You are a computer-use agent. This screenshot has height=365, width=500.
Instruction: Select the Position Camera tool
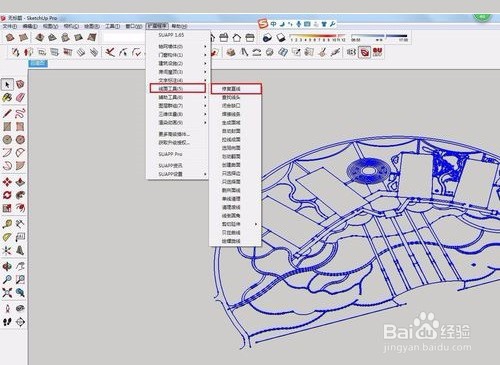[7, 309]
